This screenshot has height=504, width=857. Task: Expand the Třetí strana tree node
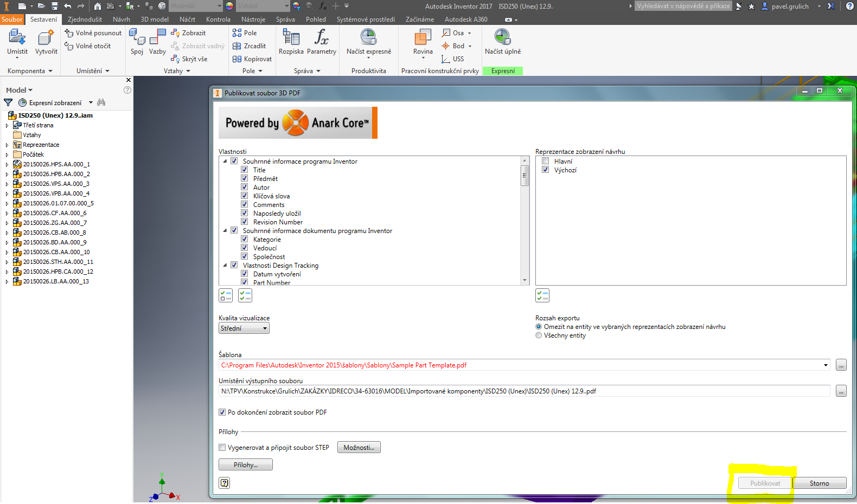coord(7,125)
